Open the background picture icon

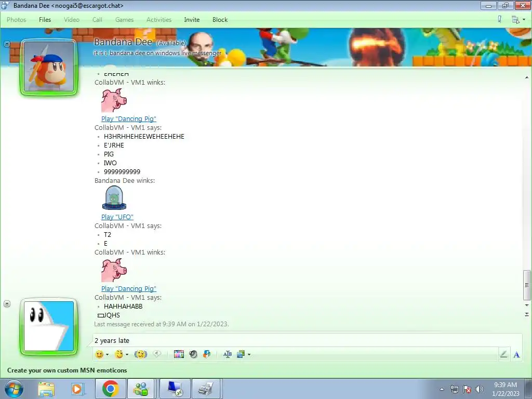[241, 354]
